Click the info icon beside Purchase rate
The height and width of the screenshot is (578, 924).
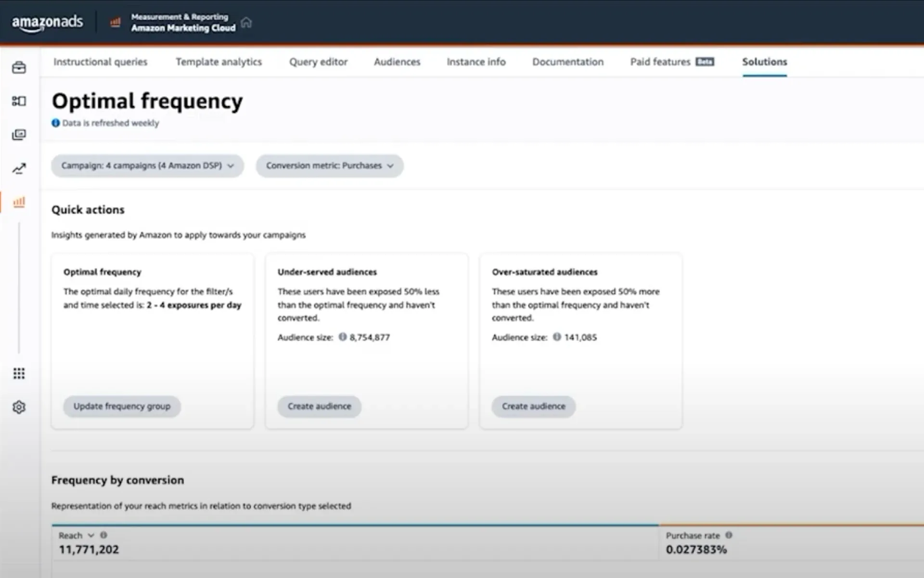[730, 535]
